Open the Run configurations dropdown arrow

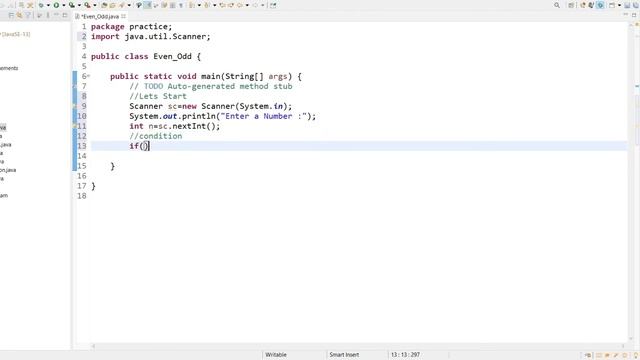[64, 5]
